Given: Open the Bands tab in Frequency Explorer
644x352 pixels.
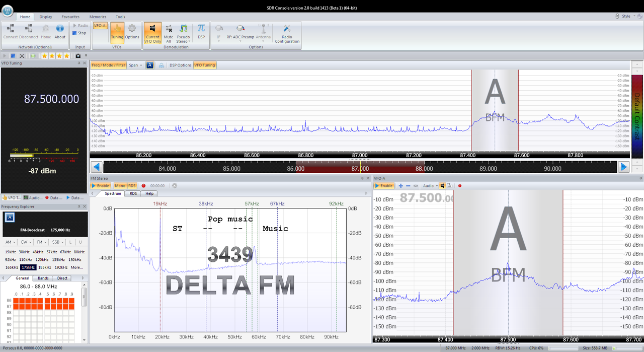Looking at the screenshot, I should 43,278.
